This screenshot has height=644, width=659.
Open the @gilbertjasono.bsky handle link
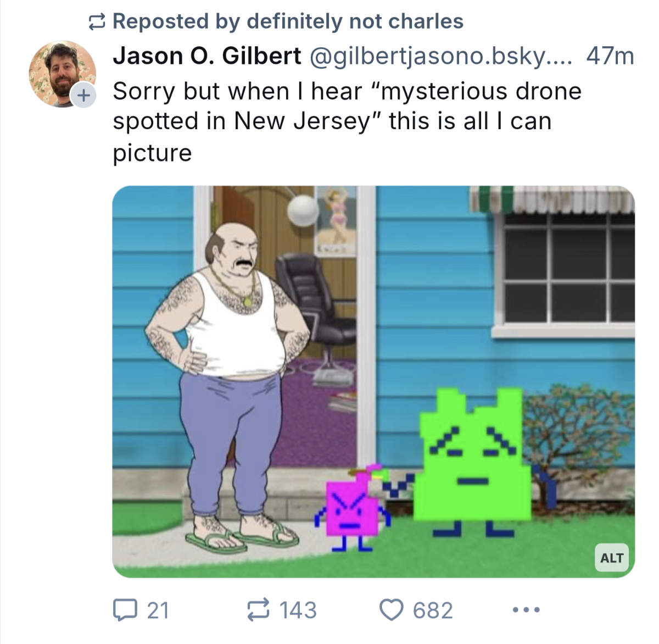pyautogui.click(x=440, y=56)
